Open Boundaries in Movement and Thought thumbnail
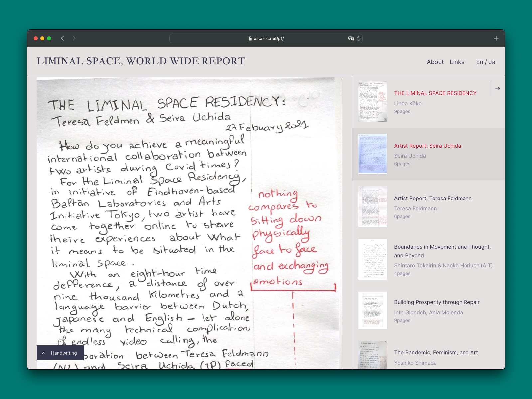Viewport: 532px width, 399px height. 372,259
